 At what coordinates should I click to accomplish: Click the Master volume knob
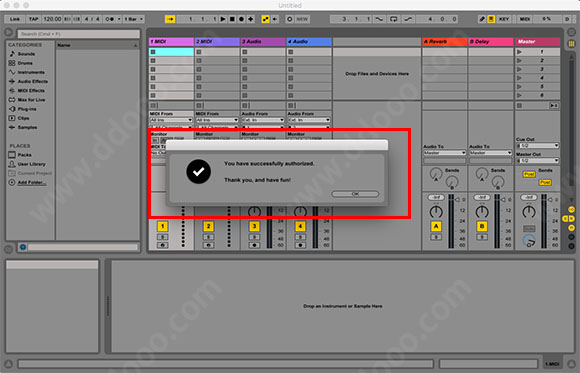(529, 212)
